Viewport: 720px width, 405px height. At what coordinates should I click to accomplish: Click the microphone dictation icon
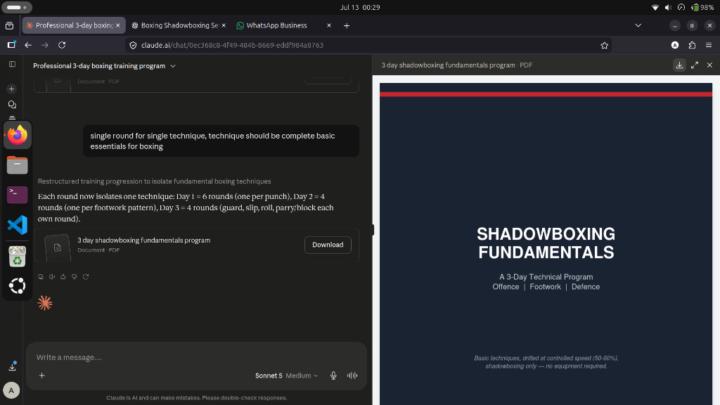333,376
